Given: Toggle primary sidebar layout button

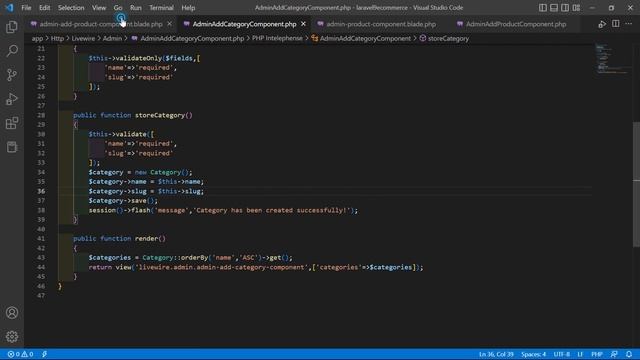Looking at the screenshot, I should [542, 7].
